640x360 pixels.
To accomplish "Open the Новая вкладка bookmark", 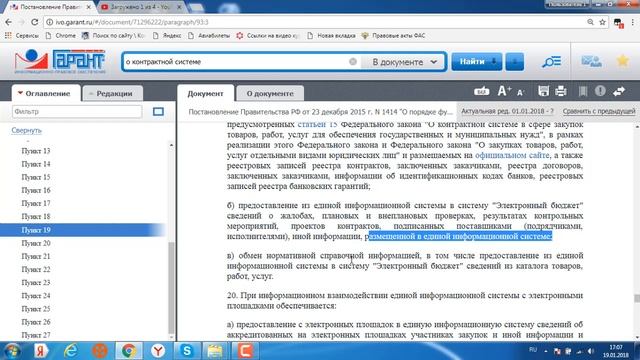I will [x=331, y=36].
